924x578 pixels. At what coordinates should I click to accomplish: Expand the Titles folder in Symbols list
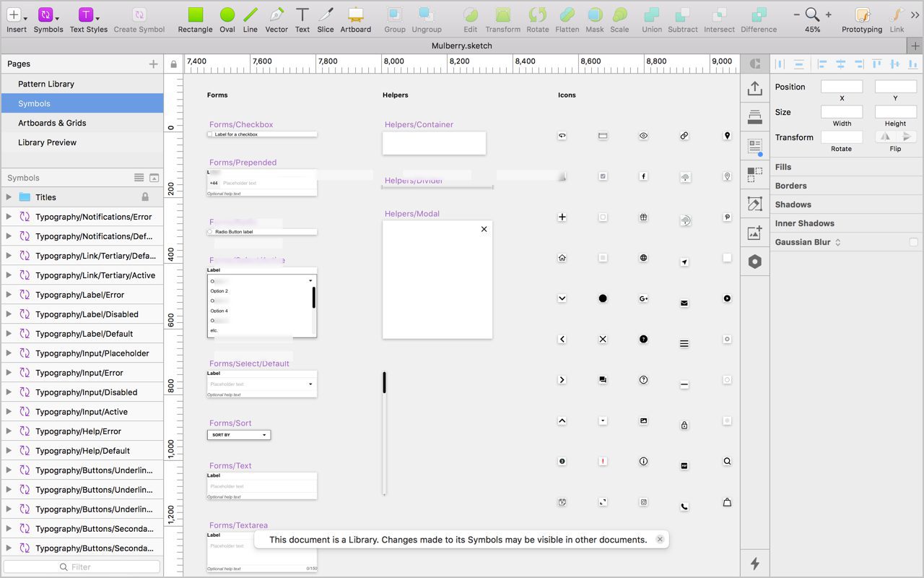tap(10, 197)
